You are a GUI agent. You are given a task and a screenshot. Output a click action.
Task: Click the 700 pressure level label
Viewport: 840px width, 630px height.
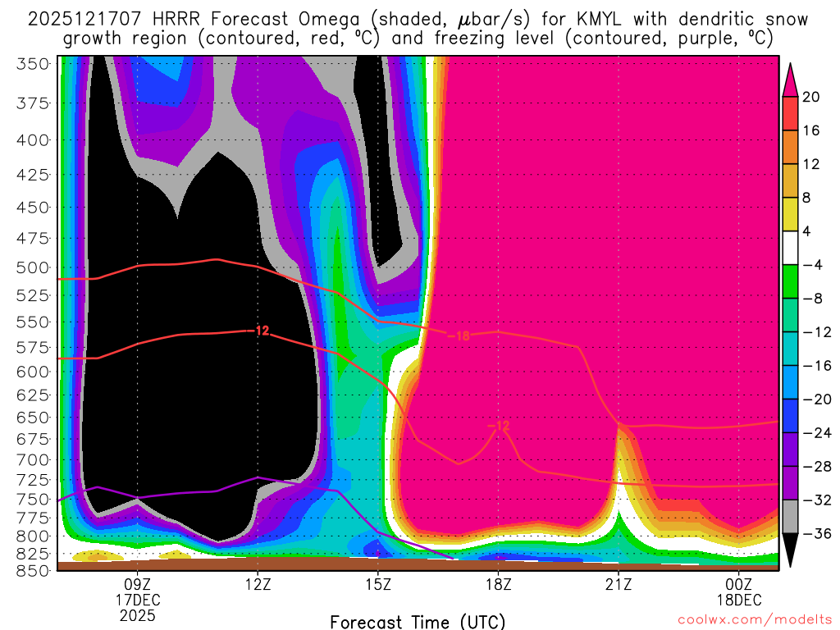(x=33, y=459)
